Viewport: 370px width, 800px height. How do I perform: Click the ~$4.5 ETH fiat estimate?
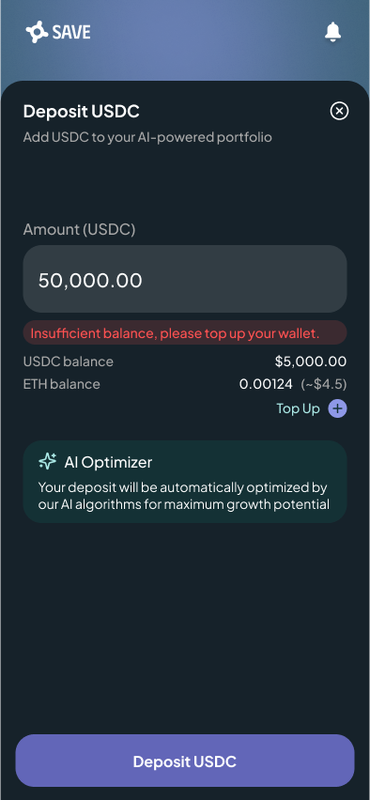pos(324,384)
